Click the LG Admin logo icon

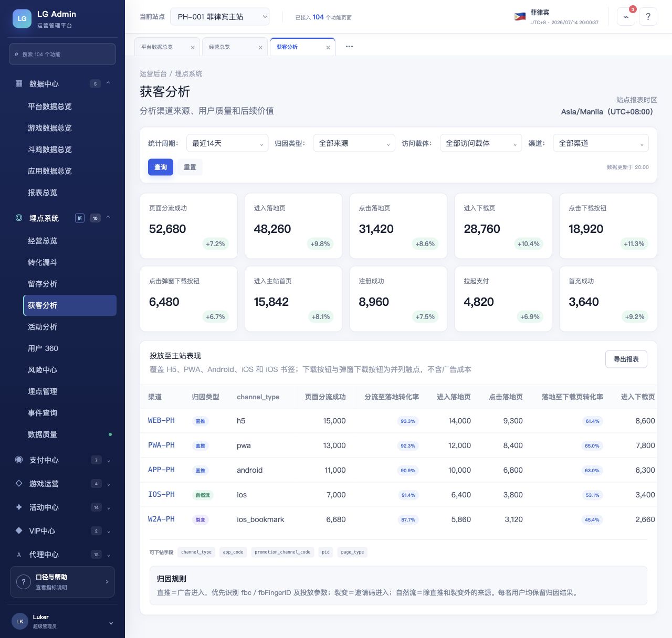tap(22, 18)
